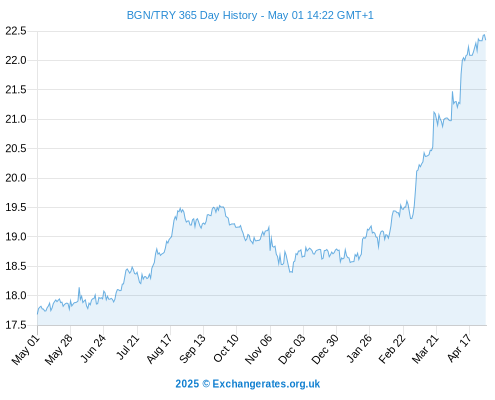Click the 20.0 y-axis value label

(16, 178)
